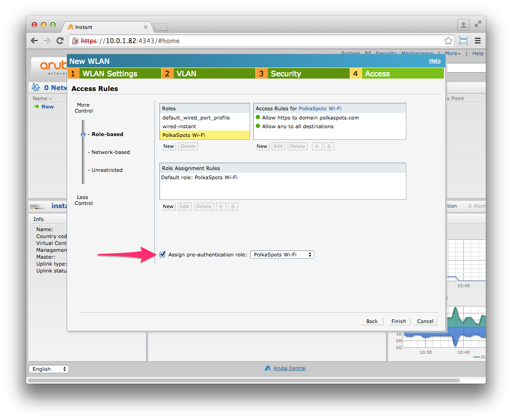The width and height of the screenshot is (512, 420).
Task: Select 'Default role: PolkaSpots Wi-Fi' assignment rule
Action: pyautogui.click(x=283, y=177)
